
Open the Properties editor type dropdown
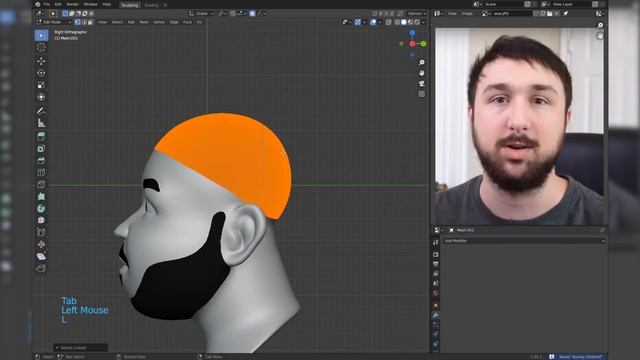pyautogui.click(x=438, y=230)
